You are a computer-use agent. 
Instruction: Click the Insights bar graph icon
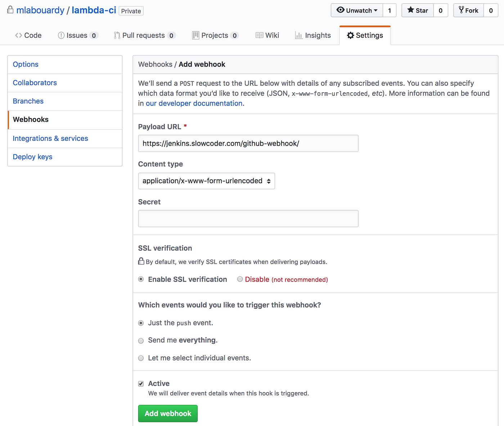(299, 35)
